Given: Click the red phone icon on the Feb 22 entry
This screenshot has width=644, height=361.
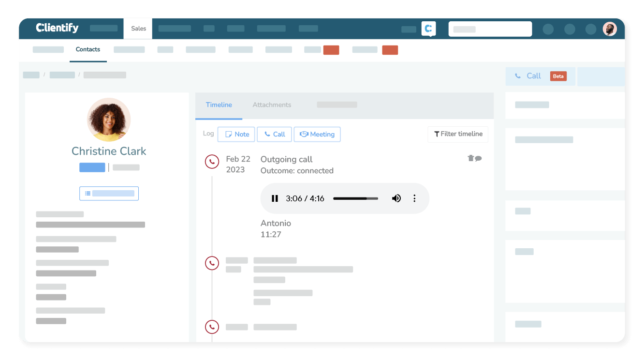Looking at the screenshot, I should (x=212, y=162).
